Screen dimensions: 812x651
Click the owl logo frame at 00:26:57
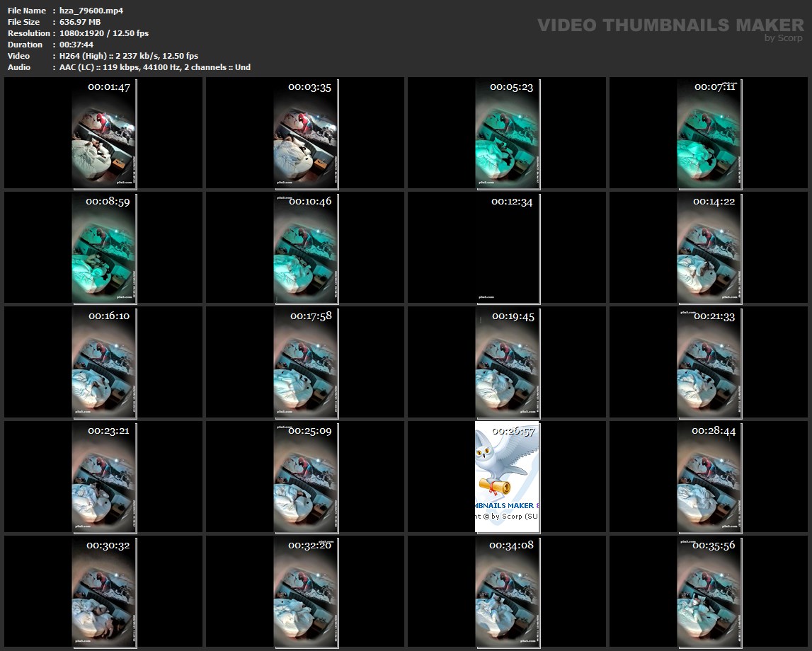507,477
